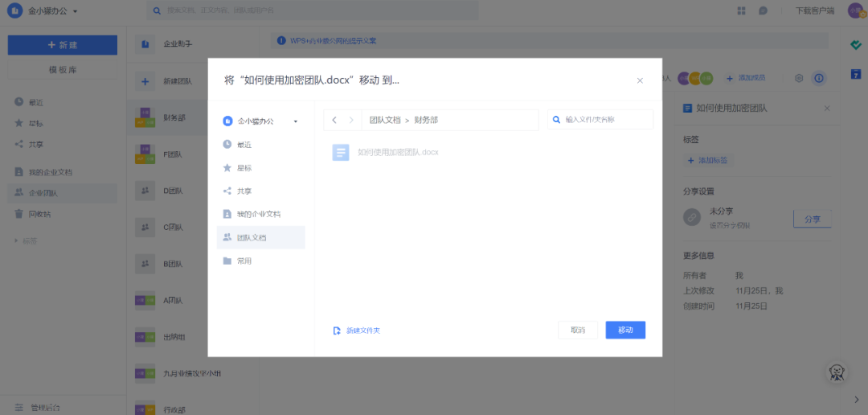Go back with the left arrow in dialog

pos(334,120)
